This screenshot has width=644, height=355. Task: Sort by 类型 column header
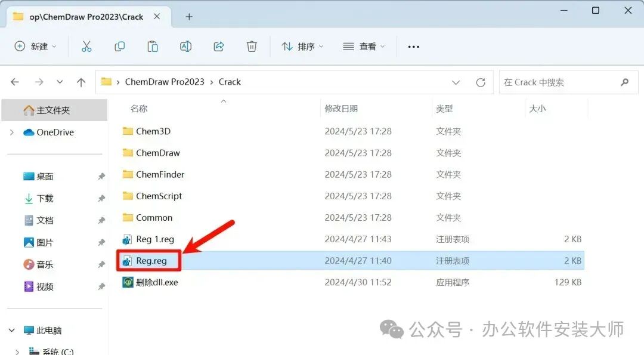click(444, 109)
